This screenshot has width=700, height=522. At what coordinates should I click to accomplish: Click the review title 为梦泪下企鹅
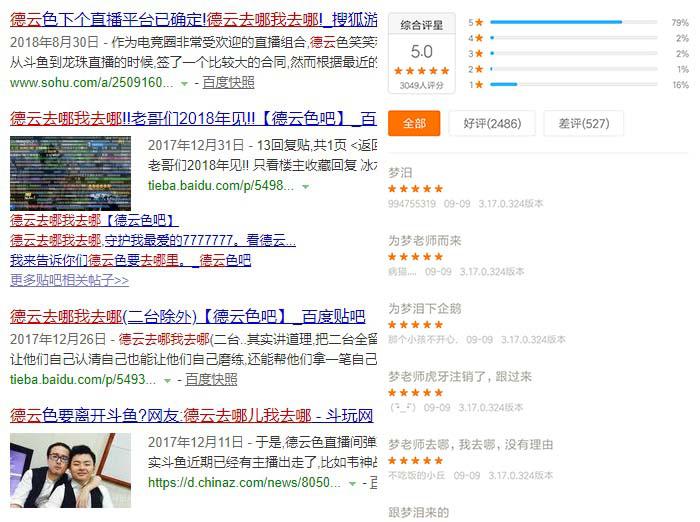pyautogui.click(x=425, y=309)
